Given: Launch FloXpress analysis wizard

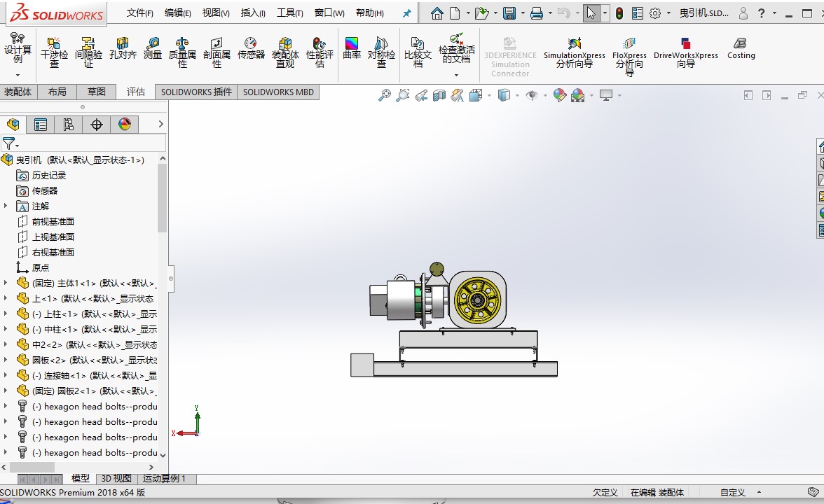Looking at the screenshot, I should [629, 57].
